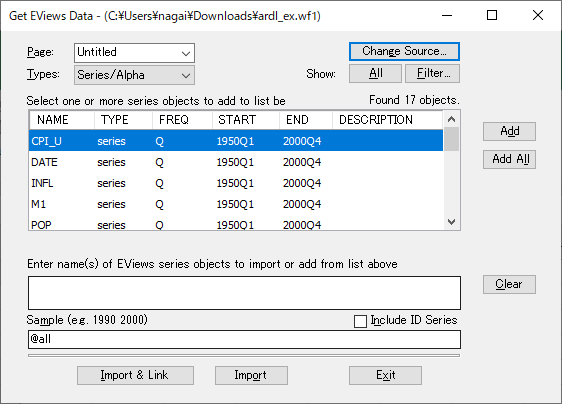Click the 2000Q4 end value of INFL
Screen dimensions: 562x404
click(x=302, y=183)
